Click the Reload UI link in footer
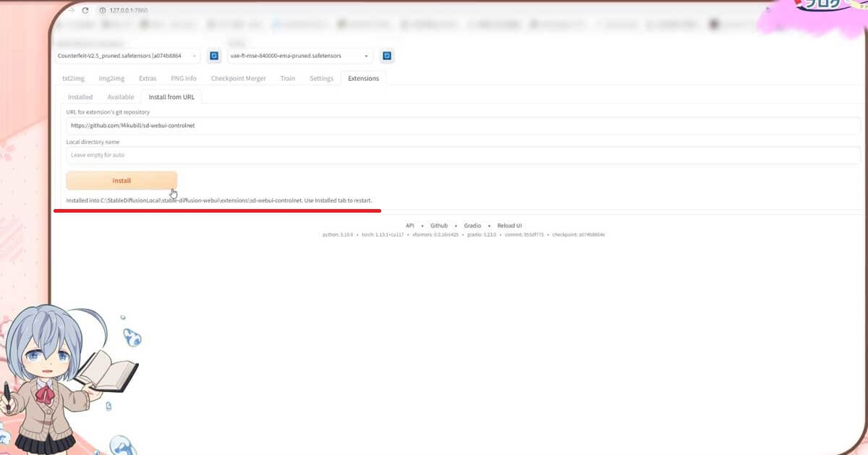 (x=509, y=225)
